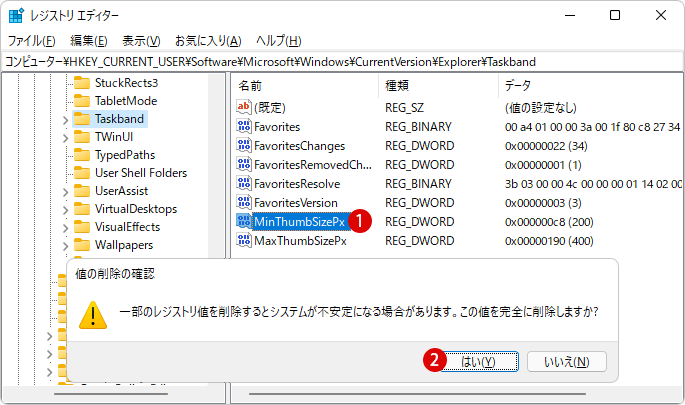Select the Taskband tree item label
685x405 pixels.
coord(119,118)
